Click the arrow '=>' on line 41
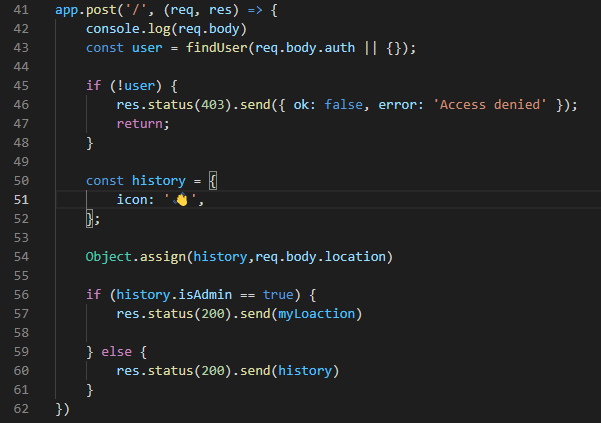 tap(255, 10)
